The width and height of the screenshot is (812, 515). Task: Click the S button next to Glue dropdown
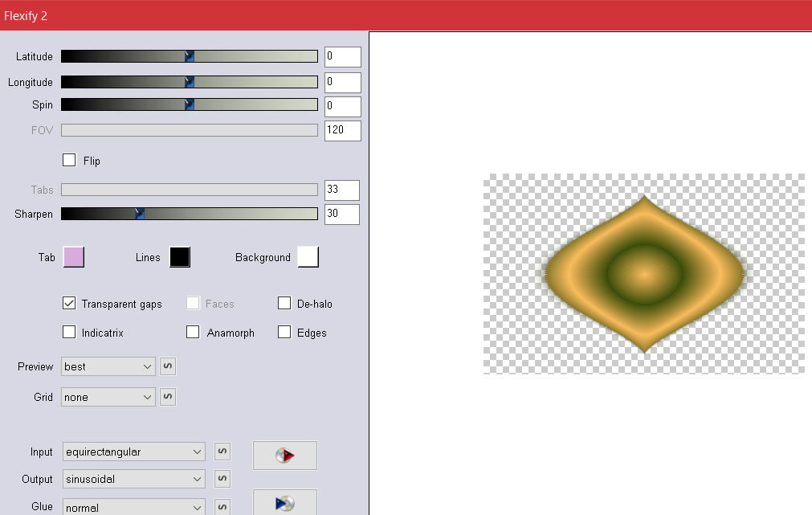point(222,507)
